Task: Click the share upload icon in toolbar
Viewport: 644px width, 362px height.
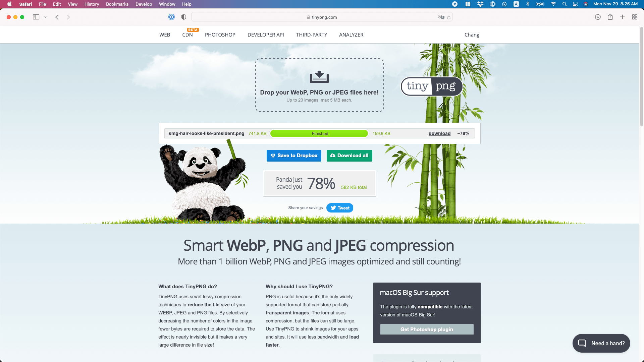Action: pyautogui.click(x=610, y=17)
